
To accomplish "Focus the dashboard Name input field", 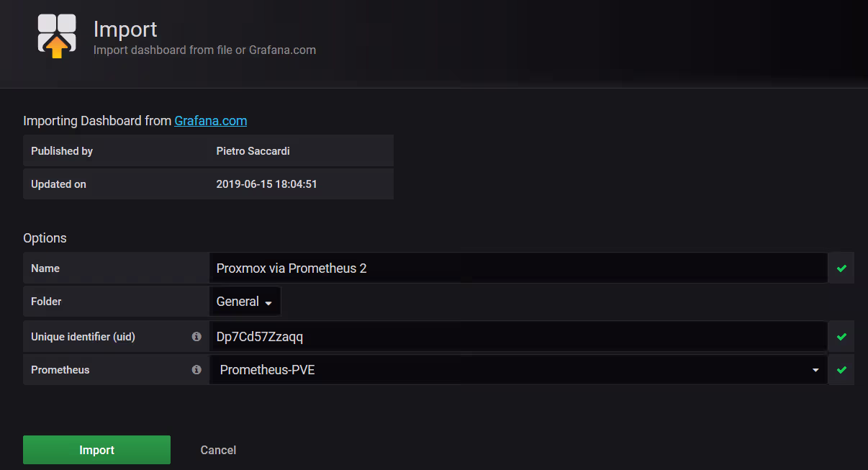I will tap(517, 268).
